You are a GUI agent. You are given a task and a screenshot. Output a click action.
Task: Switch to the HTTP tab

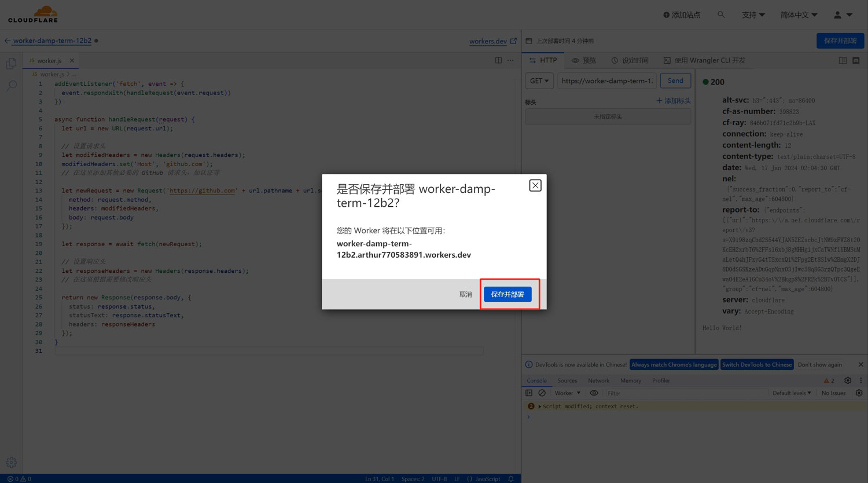[x=543, y=60]
